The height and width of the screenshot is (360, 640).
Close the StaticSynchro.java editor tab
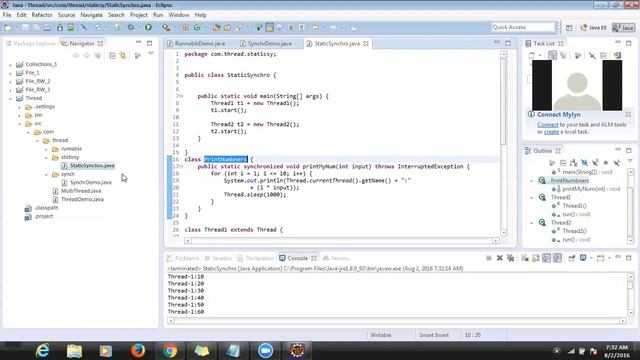(366, 43)
